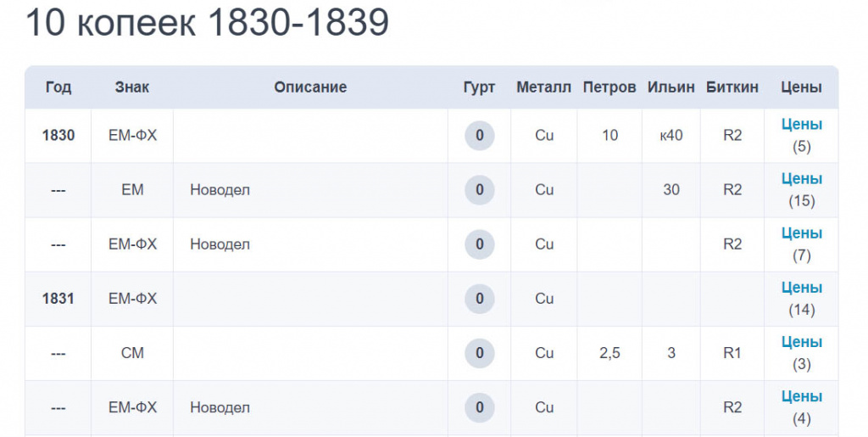Screen dimensions: 868x437
Task: Click the Год column header
Action: pyautogui.click(x=58, y=87)
